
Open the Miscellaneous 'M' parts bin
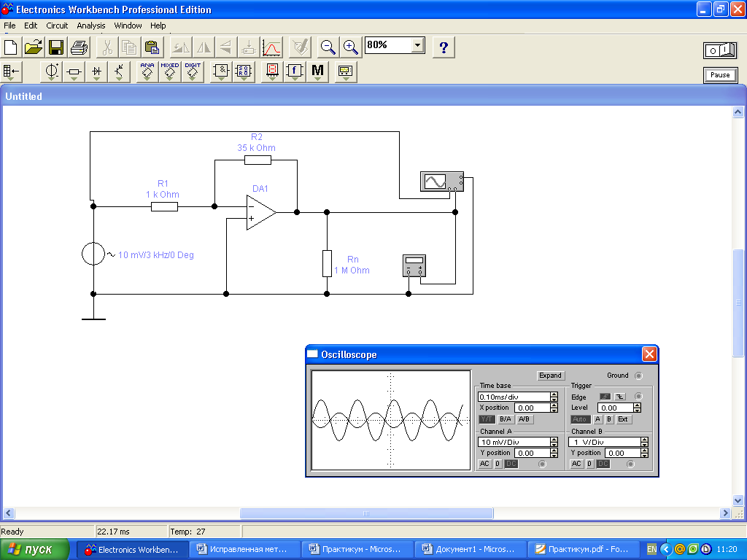[x=317, y=71]
